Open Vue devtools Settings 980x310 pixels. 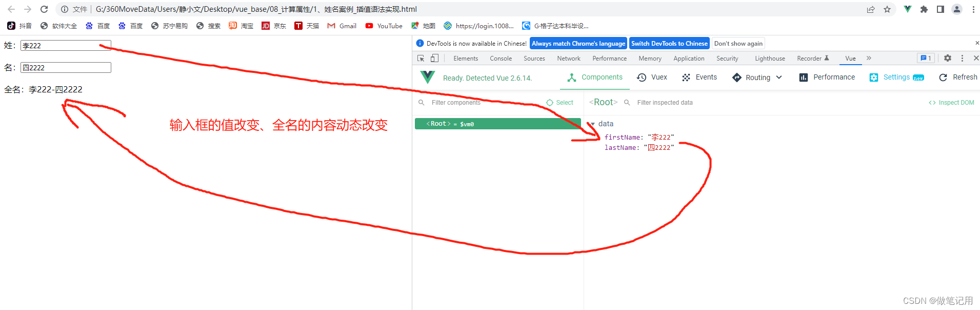[896, 77]
